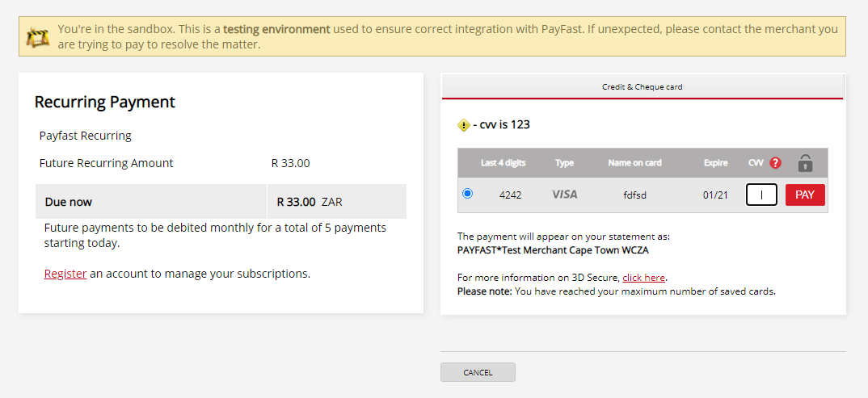The height and width of the screenshot is (398, 868).
Task: Open the 3D Secure click here link
Action: 643,278
